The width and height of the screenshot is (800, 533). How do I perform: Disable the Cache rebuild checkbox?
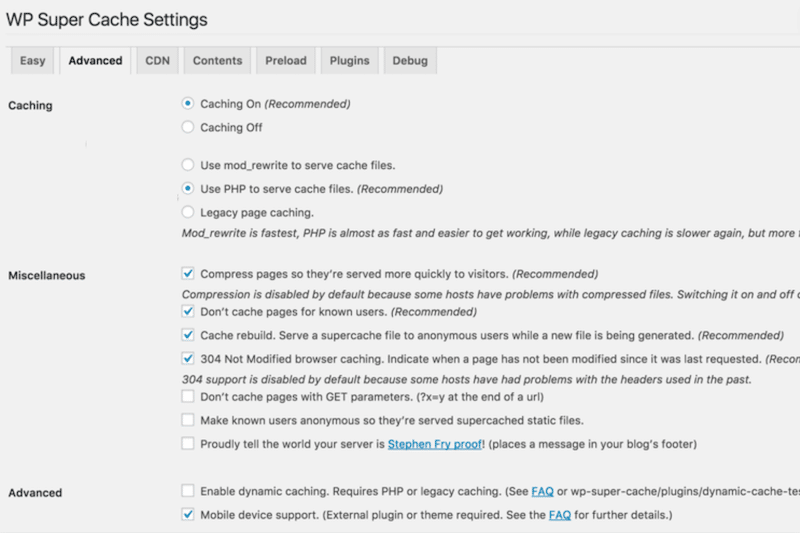pos(188,335)
